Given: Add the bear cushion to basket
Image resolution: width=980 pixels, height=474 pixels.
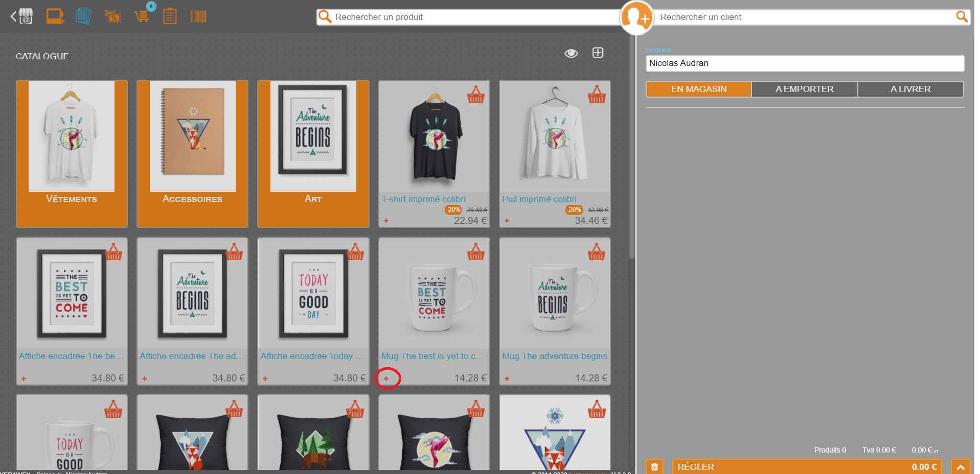Looking at the screenshot, I should pyautogui.click(x=355, y=409).
